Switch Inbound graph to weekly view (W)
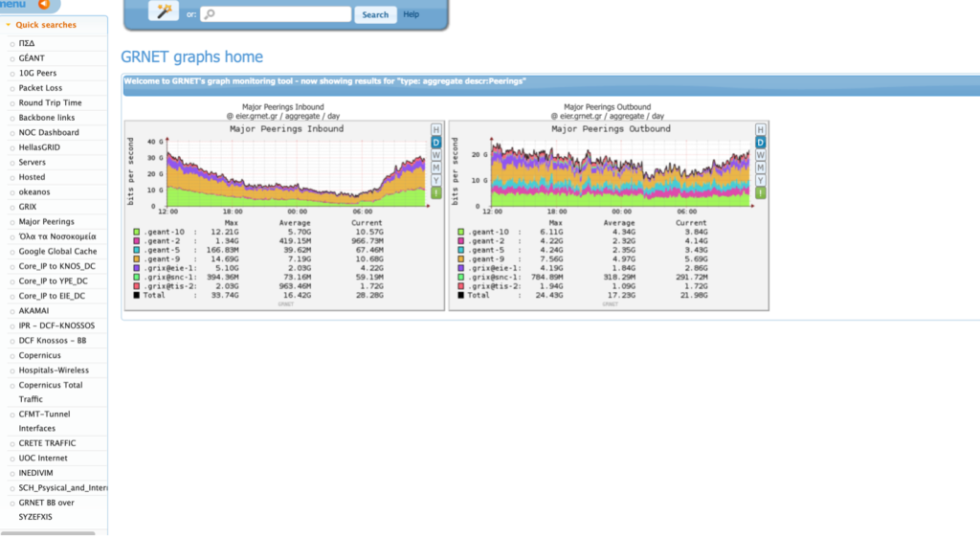 click(x=436, y=155)
